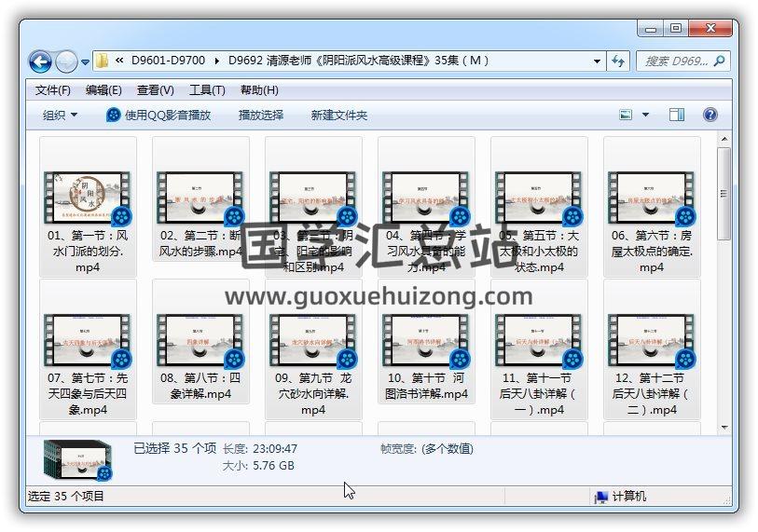Select the 10、第十节 video thumbnail
The image size is (758, 532).
(426, 340)
